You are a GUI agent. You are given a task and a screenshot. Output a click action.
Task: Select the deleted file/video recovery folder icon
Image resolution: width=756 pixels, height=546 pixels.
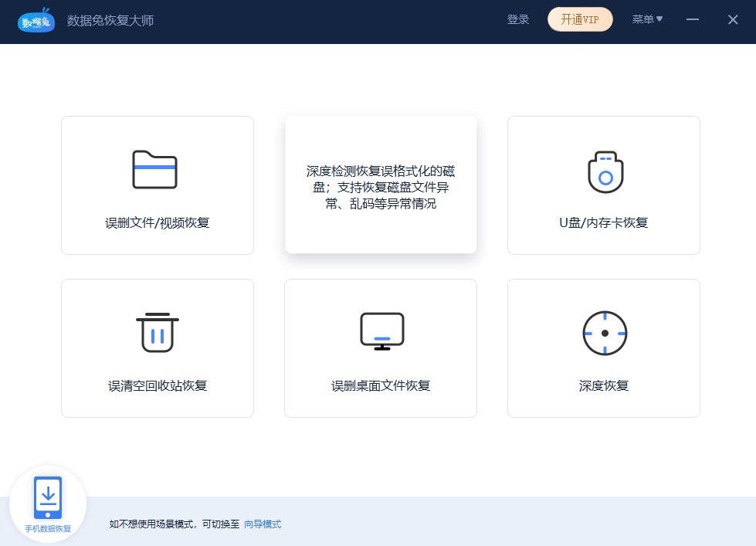point(157,170)
